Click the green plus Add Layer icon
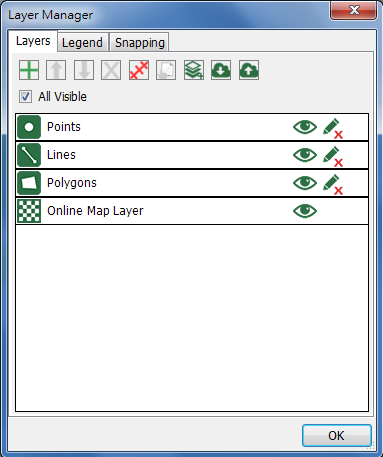This screenshot has height=457, width=383. coord(29,70)
